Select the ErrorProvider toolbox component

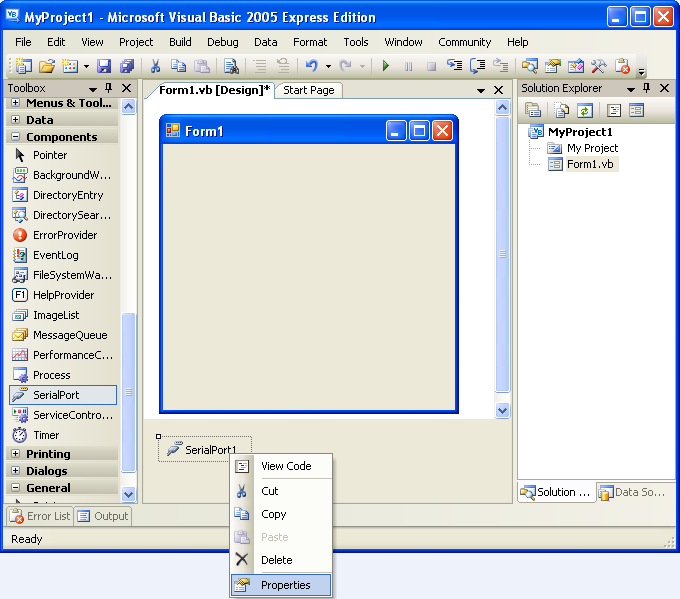click(63, 235)
